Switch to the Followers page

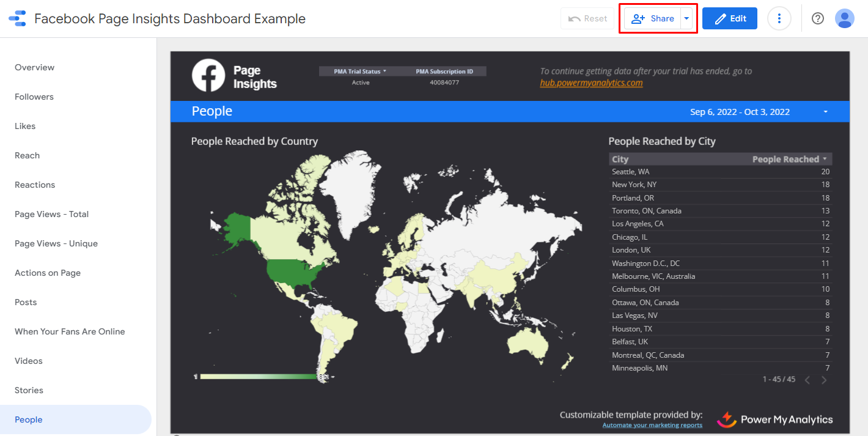(34, 97)
